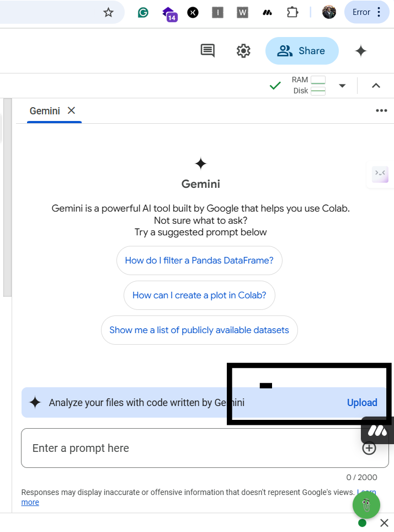
Task: Bookmark this page with the star icon
Action: (108, 13)
